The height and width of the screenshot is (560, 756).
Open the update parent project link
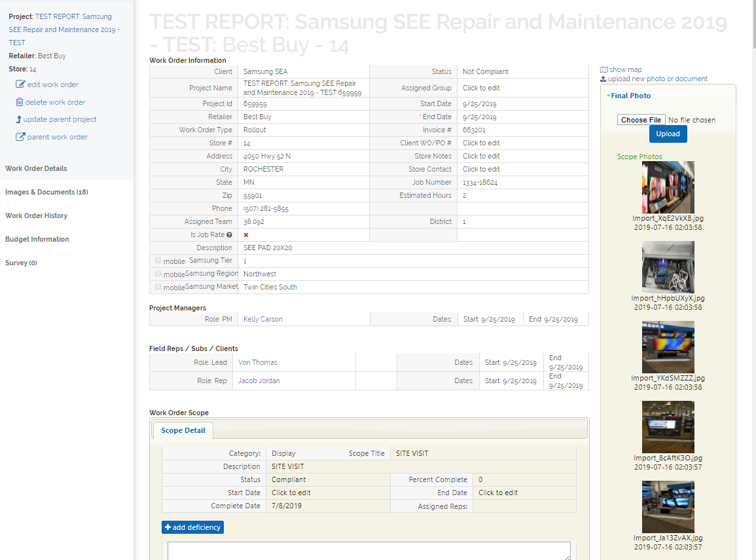60,119
